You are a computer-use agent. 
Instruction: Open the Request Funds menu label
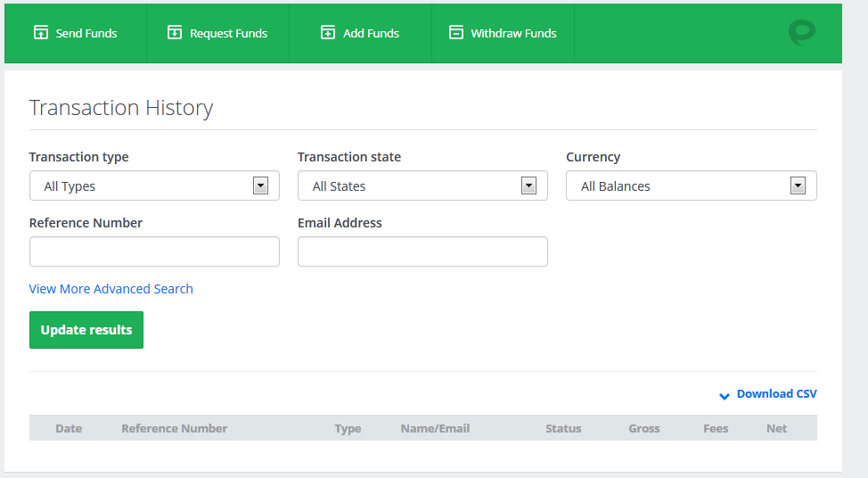[229, 33]
